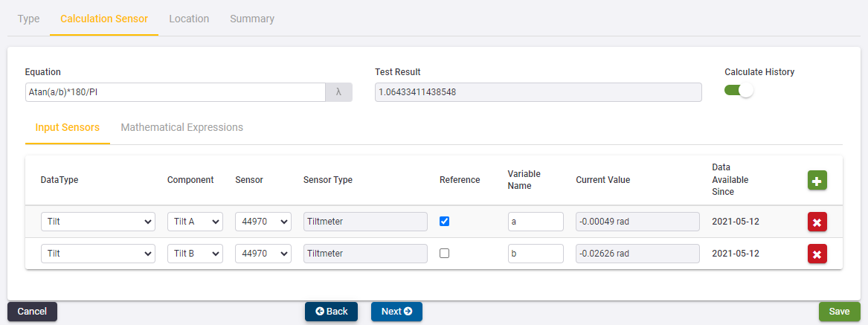Viewport: 868px width, 325px height.
Task: Click the Calculate History label
Action: click(x=759, y=72)
